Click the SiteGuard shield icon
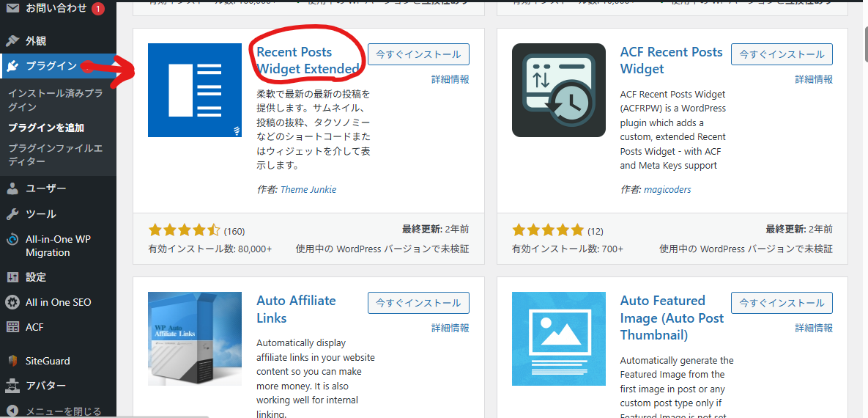The height and width of the screenshot is (418, 868). pyautogui.click(x=12, y=360)
